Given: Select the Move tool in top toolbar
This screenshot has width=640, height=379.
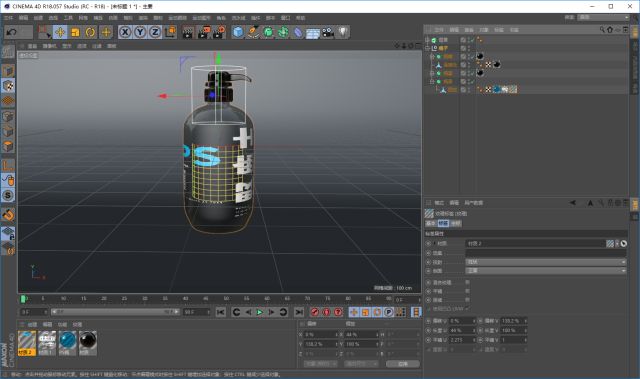Looking at the screenshot, I should click(60, 32).
